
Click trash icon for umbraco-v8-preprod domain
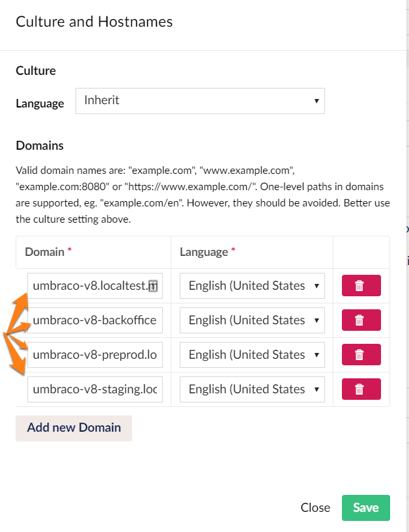click(x=361, y=355)
